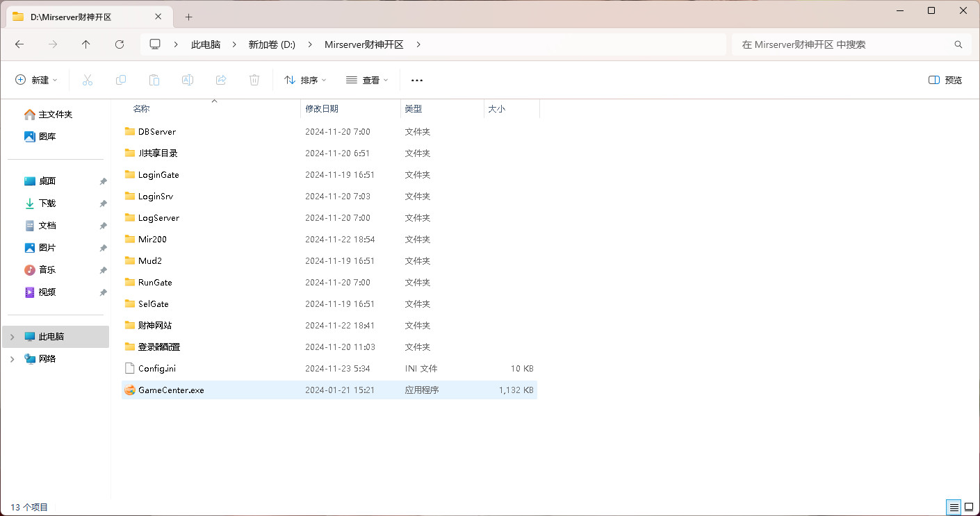This screenshot has width=980, height=516.
Task: Click the back navigation arrow
Action: 19,44
